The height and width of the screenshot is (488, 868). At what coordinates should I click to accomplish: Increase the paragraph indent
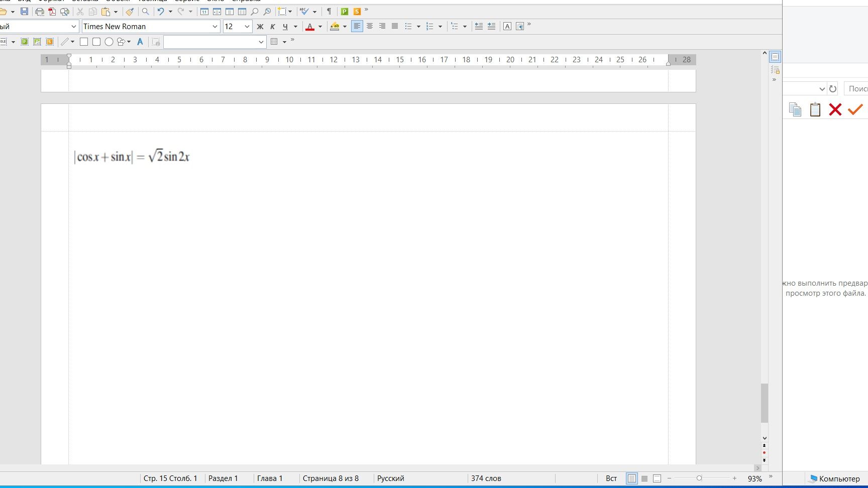point(492,27)
